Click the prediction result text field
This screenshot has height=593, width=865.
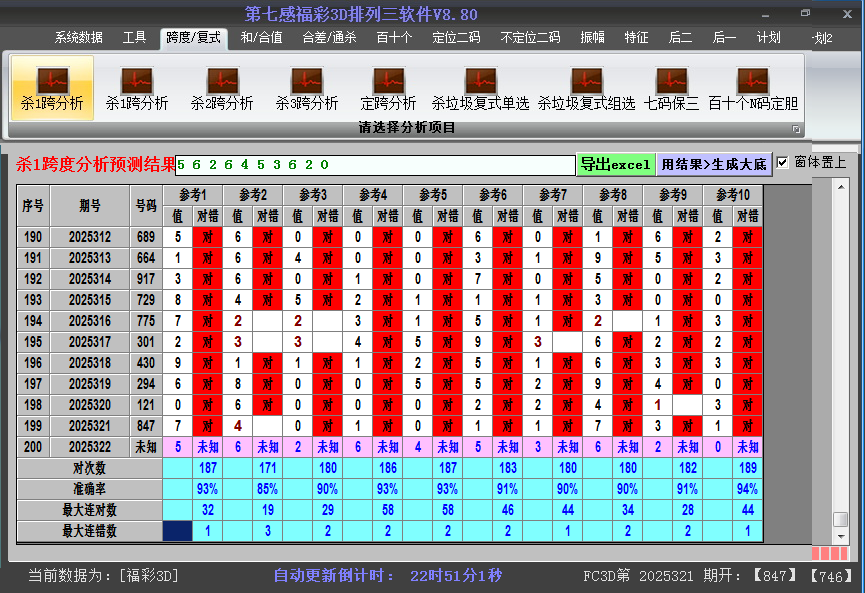click(x=375, y=165)
